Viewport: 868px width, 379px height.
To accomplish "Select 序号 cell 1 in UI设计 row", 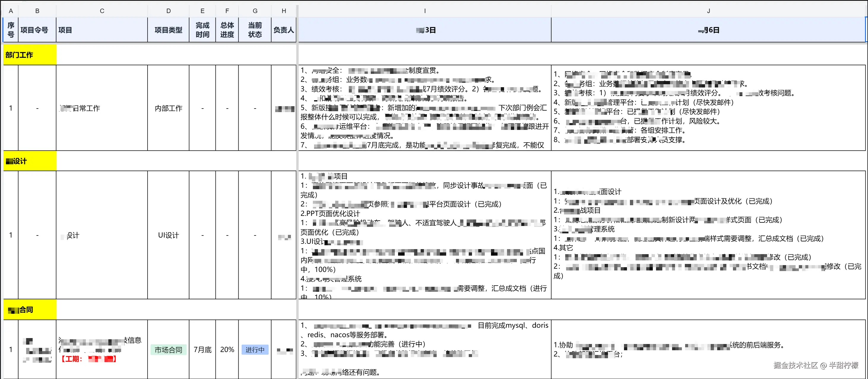I will (x=11, y=235).
